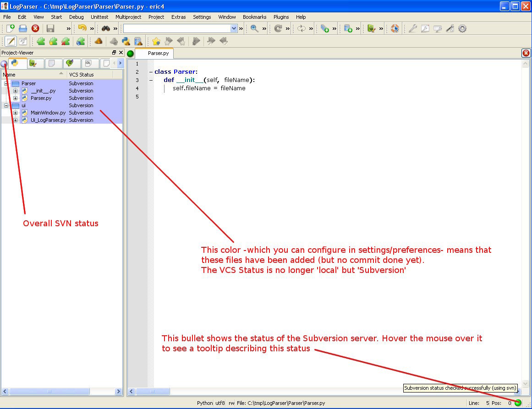The width and height of the screenshot is (532, 409).
Task: Collapse the Parser folder in tree
Action: point(6,83)
